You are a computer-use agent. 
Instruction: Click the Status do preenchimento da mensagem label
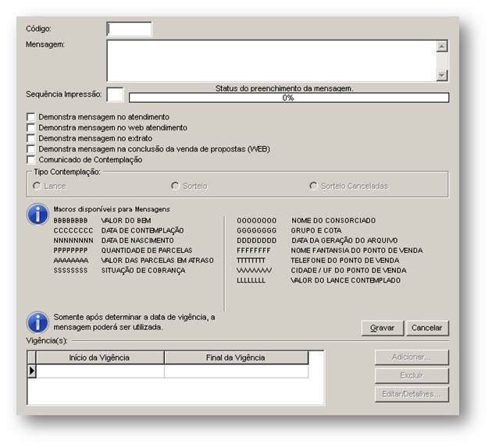[x=284, y=89]
